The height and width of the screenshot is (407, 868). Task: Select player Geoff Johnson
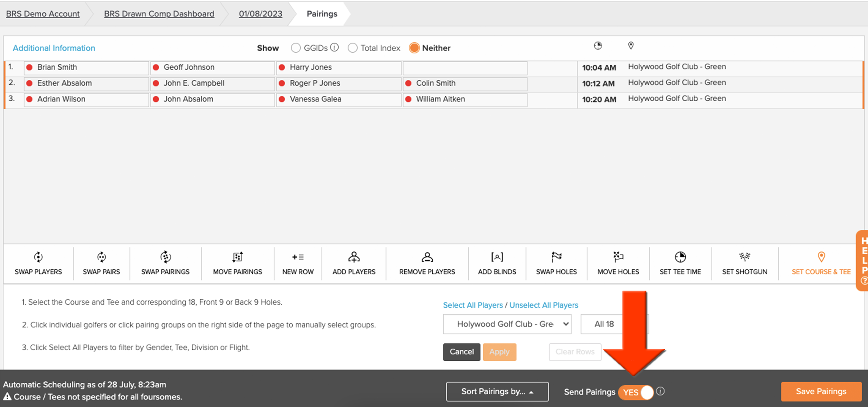pyautogui.click(x=213, y=67)
